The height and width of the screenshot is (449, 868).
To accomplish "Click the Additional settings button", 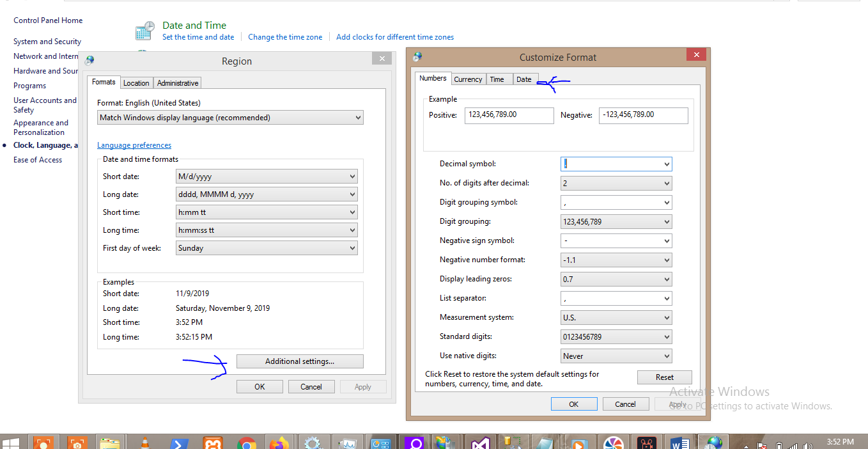I will coord(299,361).
